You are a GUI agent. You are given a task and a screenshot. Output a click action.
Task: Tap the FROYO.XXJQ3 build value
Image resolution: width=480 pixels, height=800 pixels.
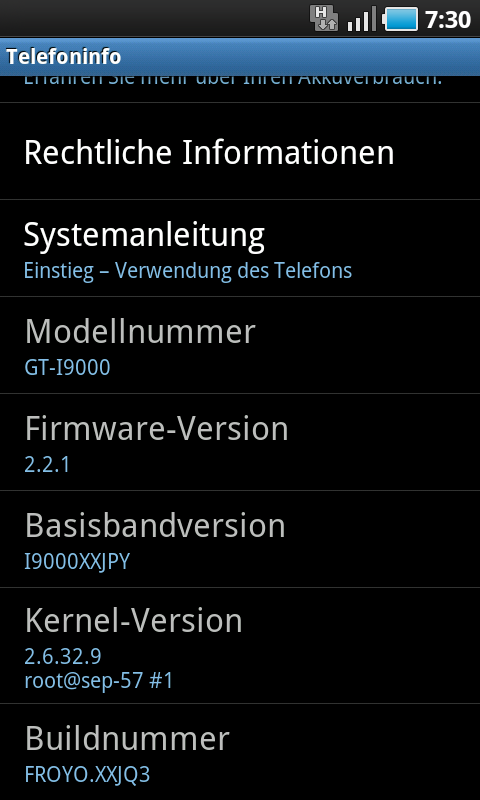click(x=87, y=774)
